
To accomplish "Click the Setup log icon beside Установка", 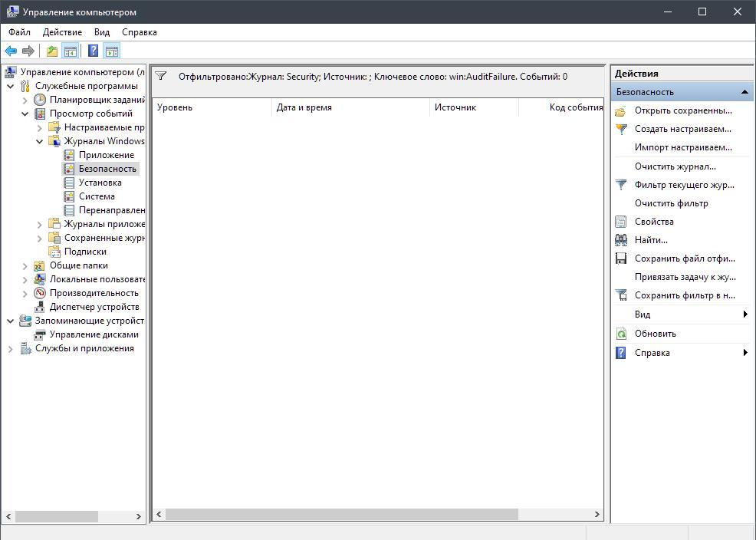I will (x=70, y=183).
